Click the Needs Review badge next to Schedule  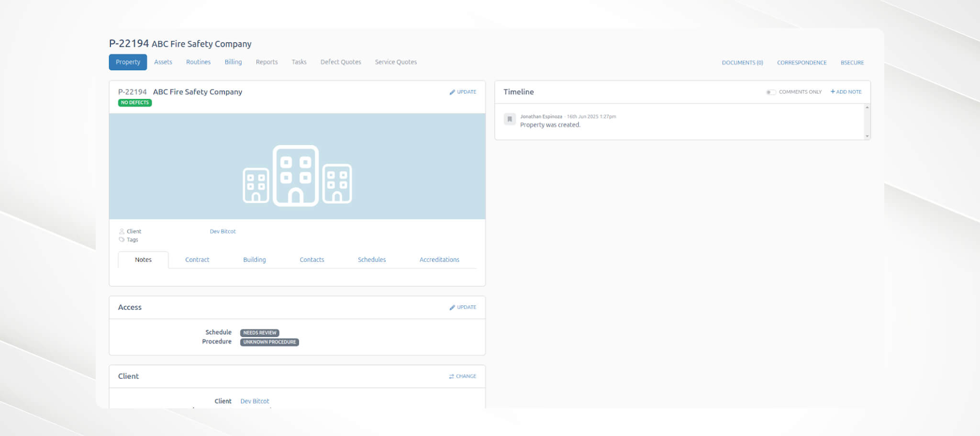[260, 333]
